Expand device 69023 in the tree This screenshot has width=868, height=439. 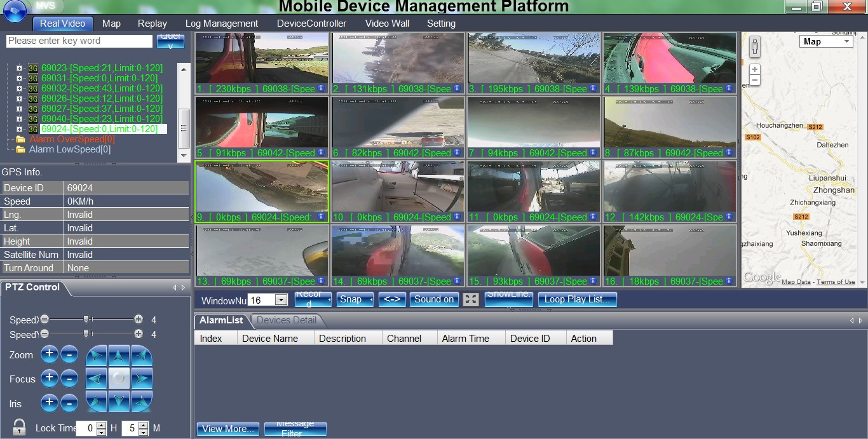pos(19,68)
